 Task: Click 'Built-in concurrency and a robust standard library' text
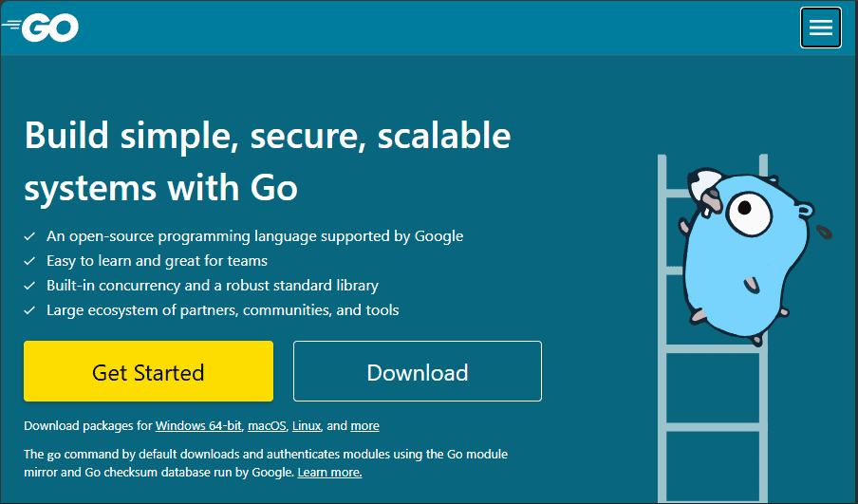click(x=213, y=286)
